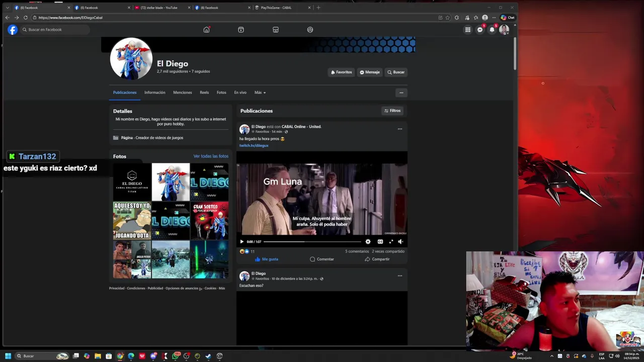Add page to favorites star icon
644x362 pixels.
coord(447,18)
